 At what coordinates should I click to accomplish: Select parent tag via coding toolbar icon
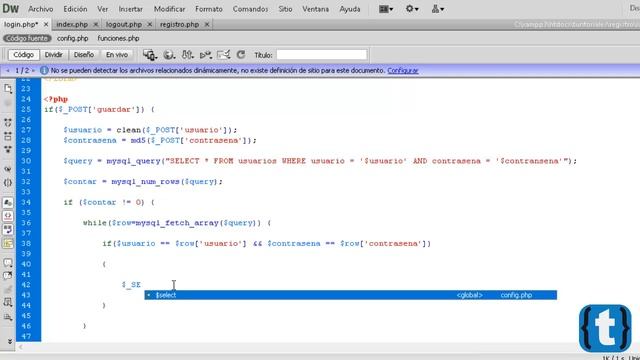click(x=8, y=169)
